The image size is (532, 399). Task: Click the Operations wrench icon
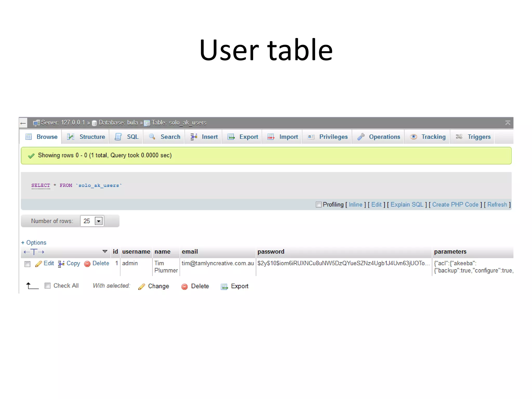tap(361, 137)
